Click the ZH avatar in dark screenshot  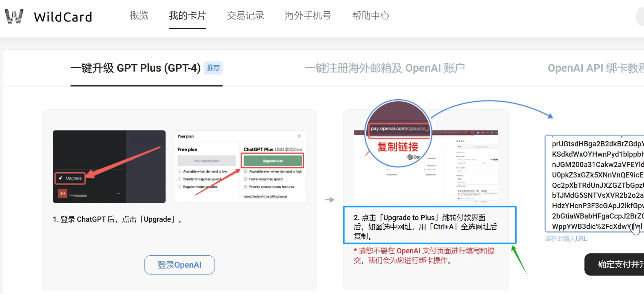63,193
